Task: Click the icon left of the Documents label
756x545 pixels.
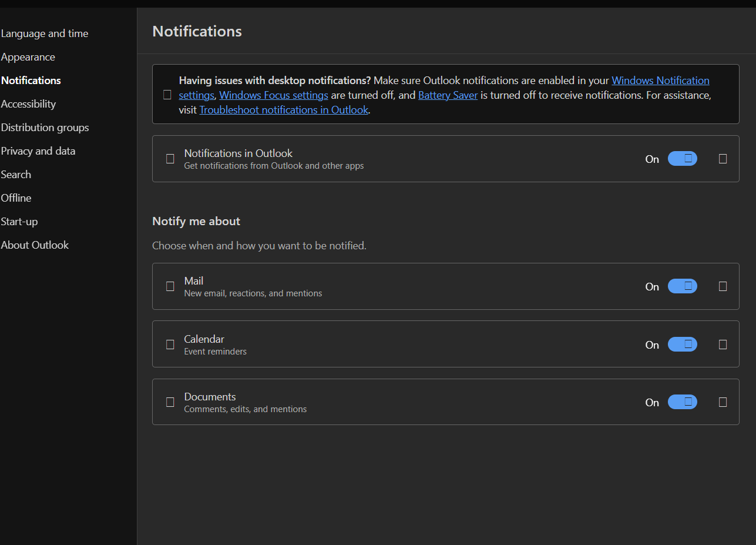Action: coord(170,402)
